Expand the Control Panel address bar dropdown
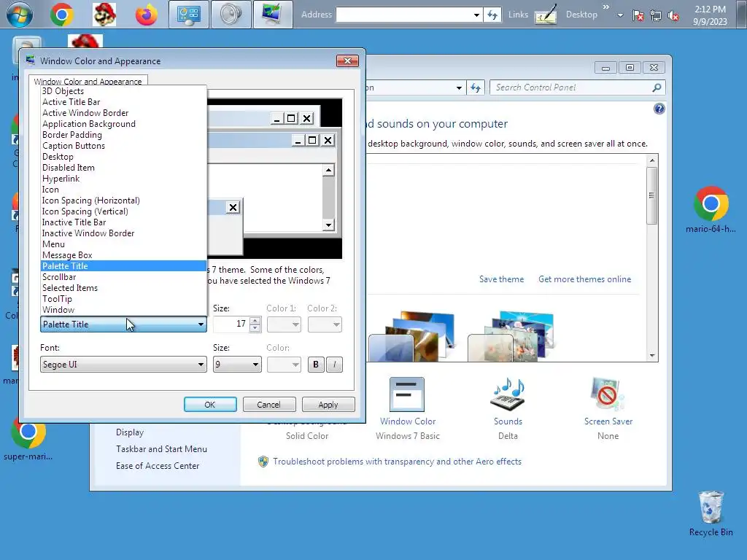The width and height of the screenshot is (747, 560). pyautogui.click(x=459, y=87)
